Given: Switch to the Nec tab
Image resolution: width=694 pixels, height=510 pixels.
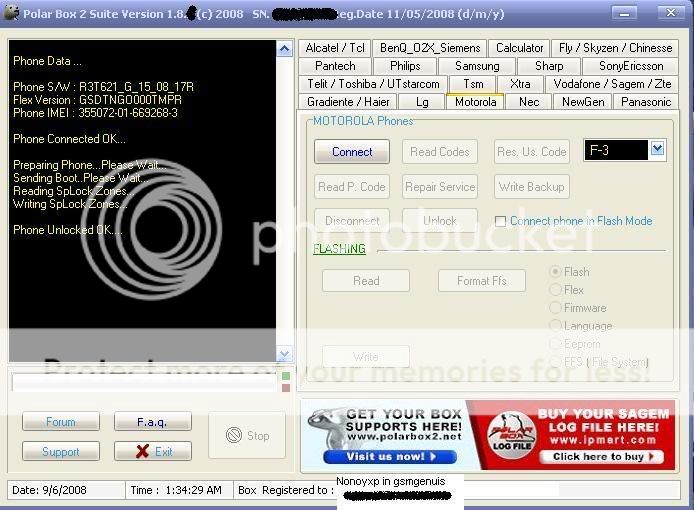Looking at the screenshot, I should [528, 102].
